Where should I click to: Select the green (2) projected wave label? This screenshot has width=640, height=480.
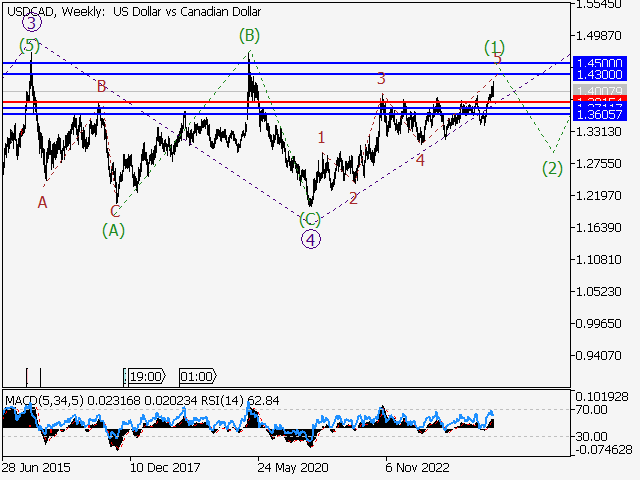[552, 168]
